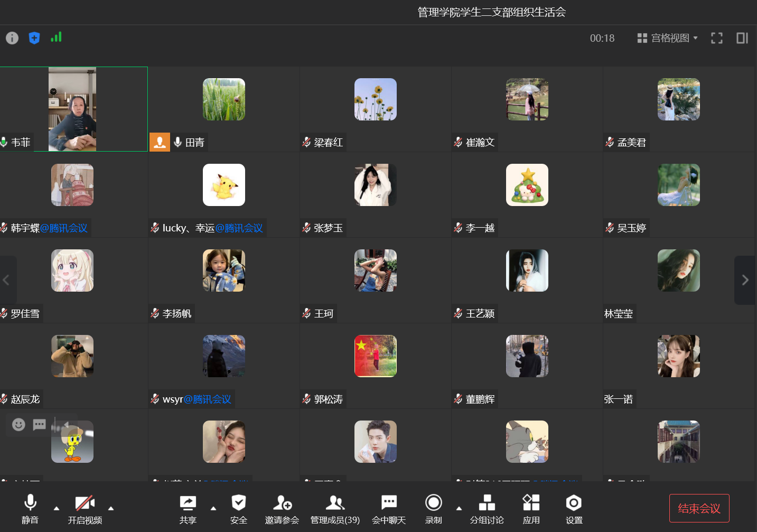
Task: Click the blue security shield icon
Action: click(x=34, y=38)
